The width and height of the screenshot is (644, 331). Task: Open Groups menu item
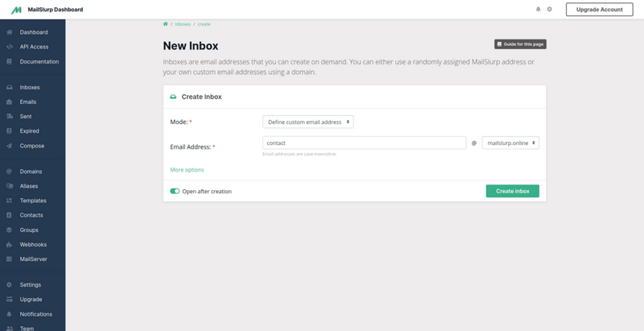(x=29, y=230)
